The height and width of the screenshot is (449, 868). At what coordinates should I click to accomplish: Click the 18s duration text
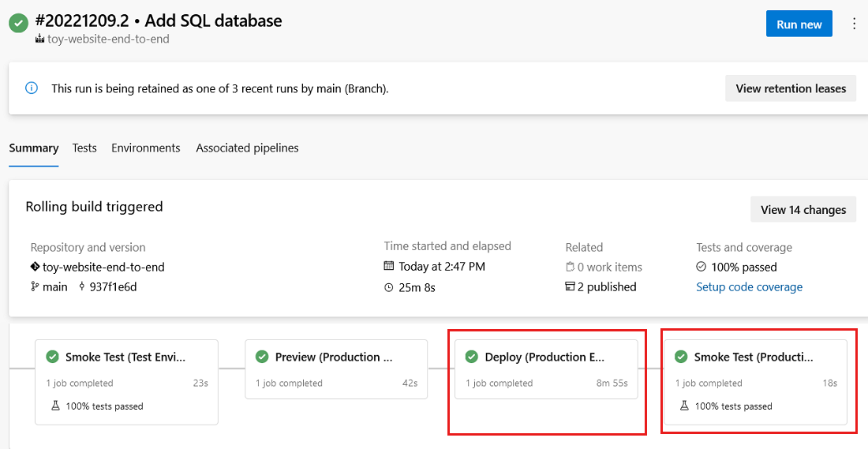[x=830, y=384]
